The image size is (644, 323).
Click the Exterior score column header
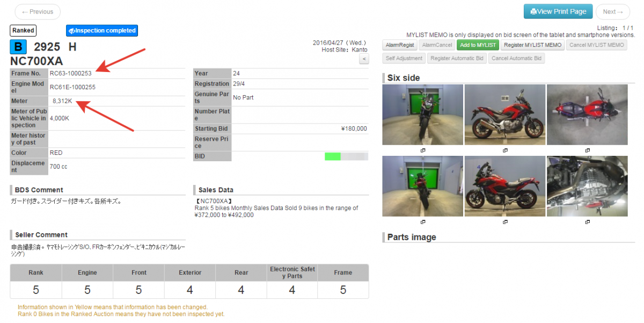tap(190, 273)
